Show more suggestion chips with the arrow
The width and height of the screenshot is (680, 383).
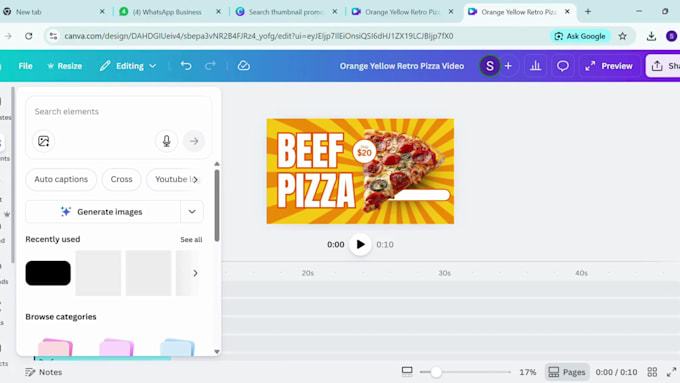[196, 179]
